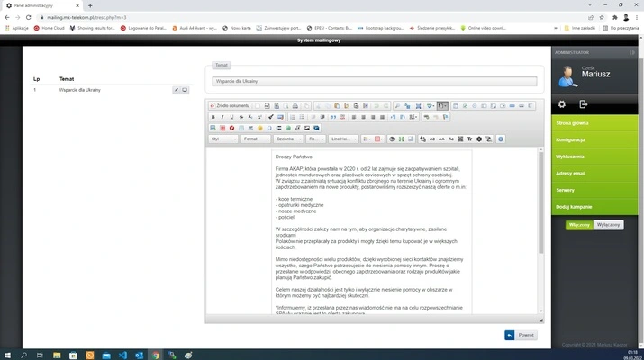Insert a block quote

pyautogui.click(x=333, y=117)
